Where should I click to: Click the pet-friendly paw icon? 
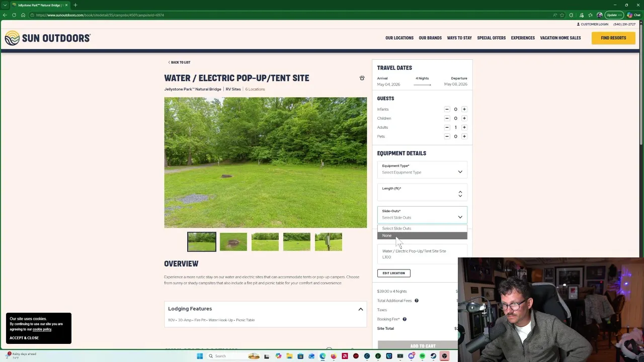click(362, 78)
